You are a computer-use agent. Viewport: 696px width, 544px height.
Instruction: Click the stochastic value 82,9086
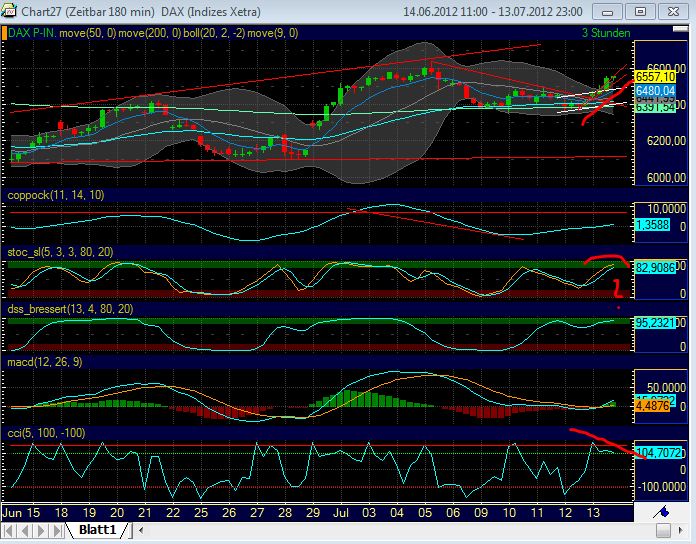click(x=655, y=268)
